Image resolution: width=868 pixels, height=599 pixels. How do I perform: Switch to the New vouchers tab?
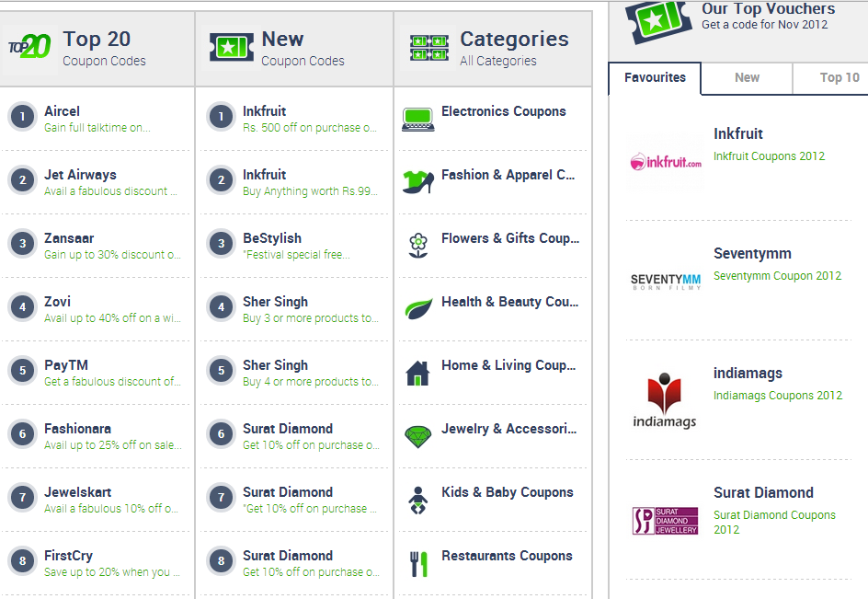click(x=747, y=77)
